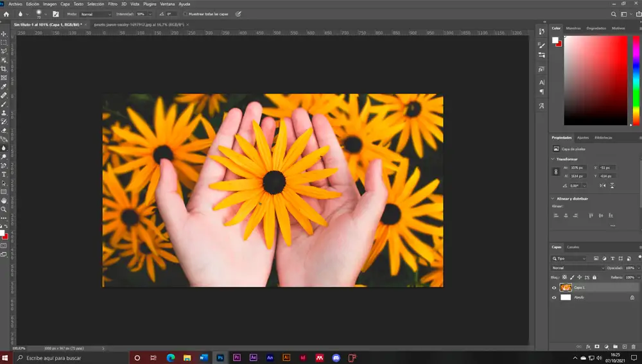The height and width of the screenshot is (364, 642).
Task: Collapse the Alinear y distribuir section
Action: tap(553, 198)
